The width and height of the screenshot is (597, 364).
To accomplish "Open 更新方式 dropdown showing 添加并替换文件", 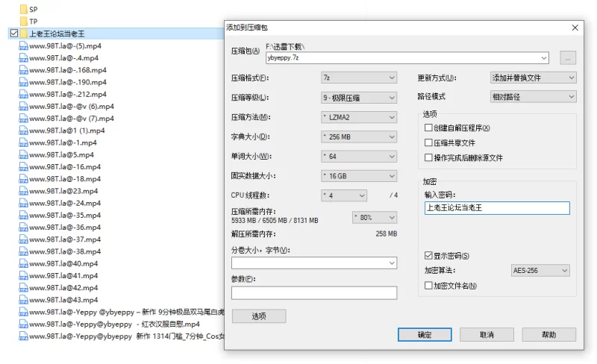I will [x=534, y=78].
